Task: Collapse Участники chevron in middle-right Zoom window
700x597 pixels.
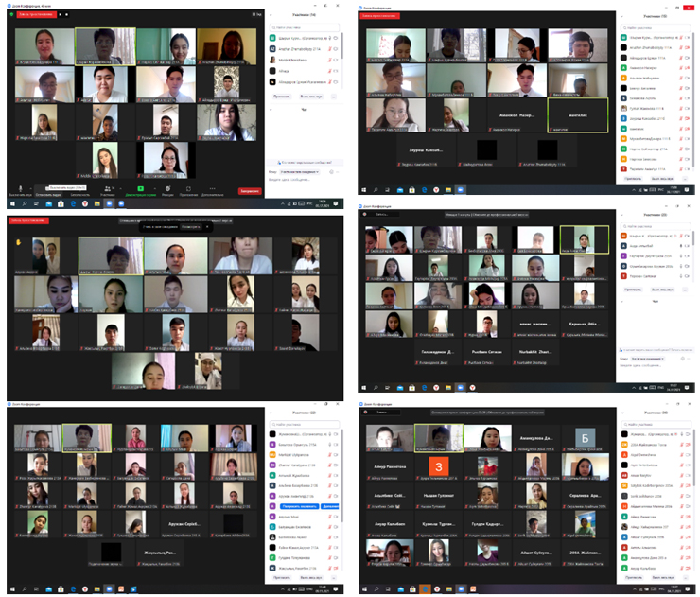Action: pyautogui.click(x=621, y=215)
